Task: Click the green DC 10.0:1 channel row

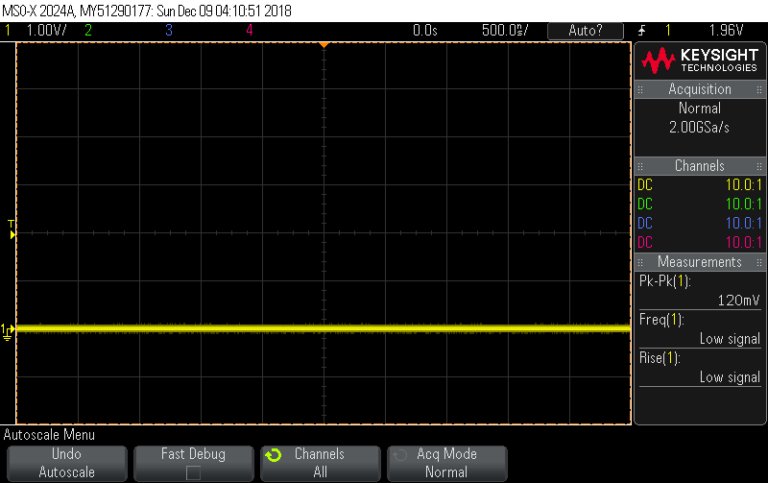Action: [x=700, y=204]
